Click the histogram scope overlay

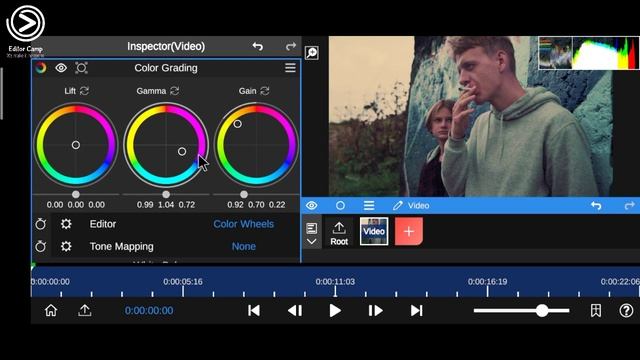pos(589,53)
